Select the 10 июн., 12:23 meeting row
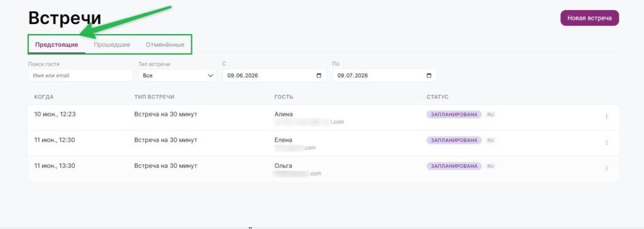 tap(324, 118)
